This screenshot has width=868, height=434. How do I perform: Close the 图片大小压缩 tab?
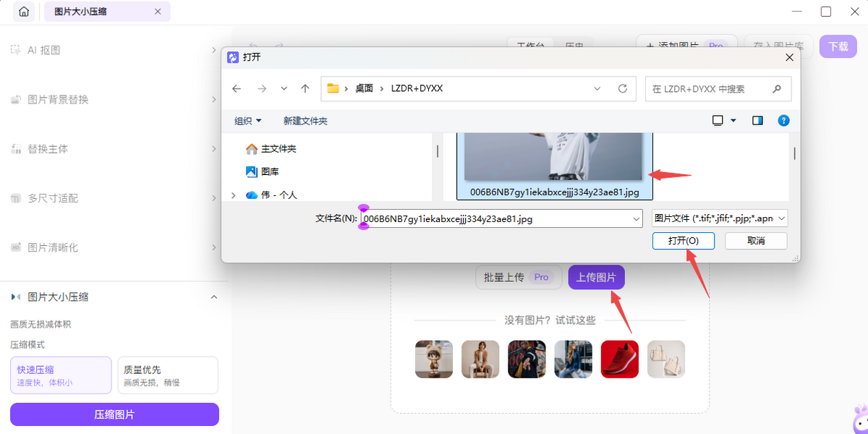click(158, 12)
